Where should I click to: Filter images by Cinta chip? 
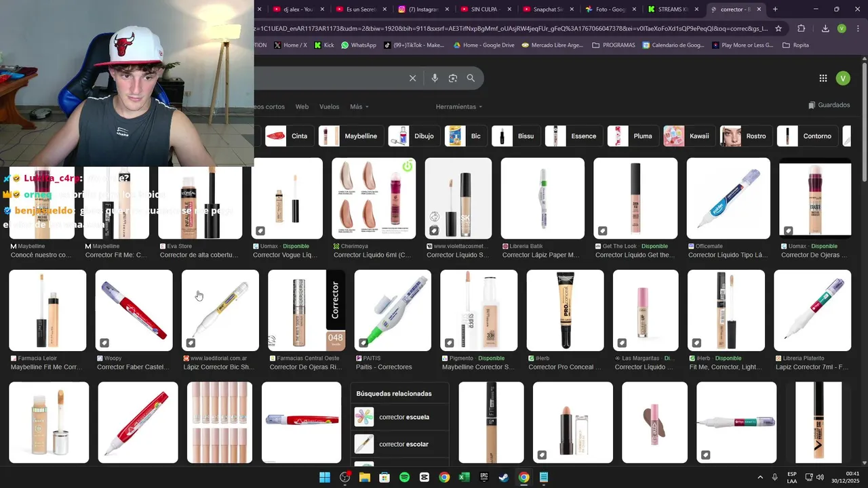coord(288,136)
